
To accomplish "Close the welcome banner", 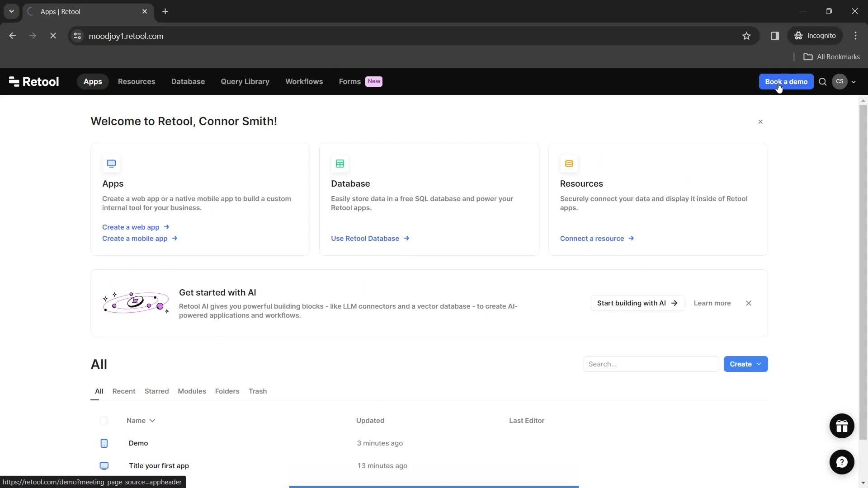I will click(x=761, y=122).
